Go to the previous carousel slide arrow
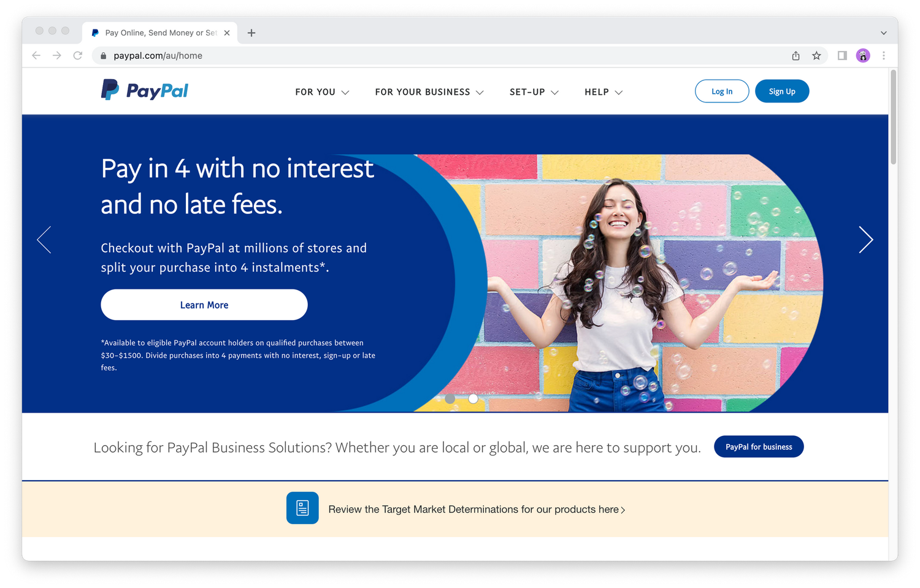Viewport: 920px width, 588px height. pos(44,240)
